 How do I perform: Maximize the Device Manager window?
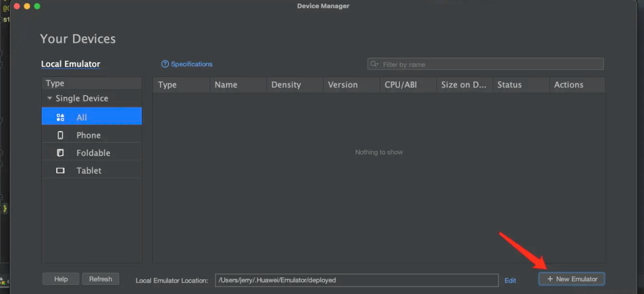(x=37, y=6)
